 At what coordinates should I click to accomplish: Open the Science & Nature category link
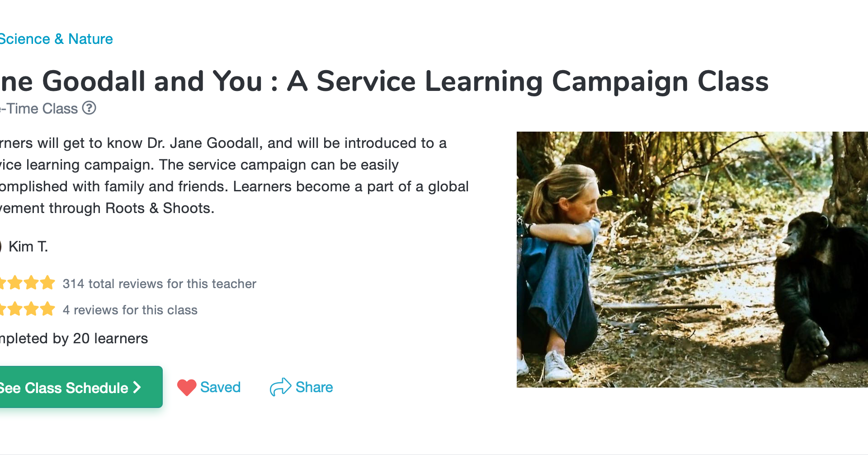tap(56, 39)
